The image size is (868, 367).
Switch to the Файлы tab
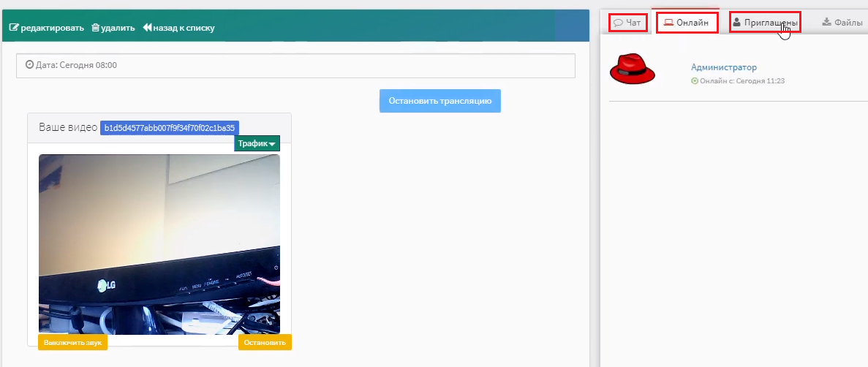[x=842, y=23]
